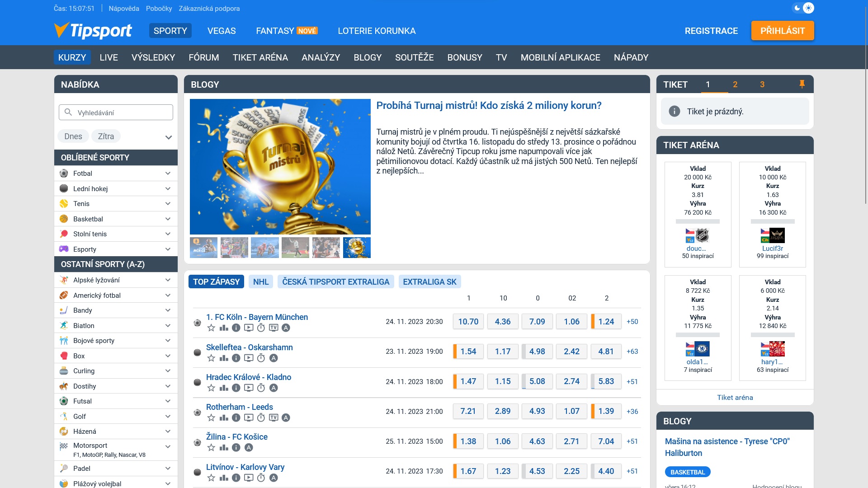The height and width of the screenshot is (488, 868).
Task: Open Lucif3r's ticket card in Tiket aréna
Action: (773, 215)
